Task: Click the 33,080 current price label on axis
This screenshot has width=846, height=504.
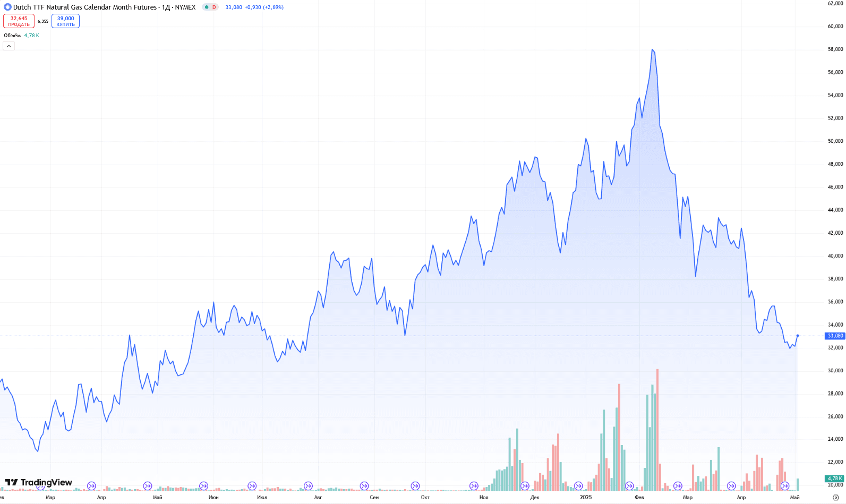Action: [835, 336]
